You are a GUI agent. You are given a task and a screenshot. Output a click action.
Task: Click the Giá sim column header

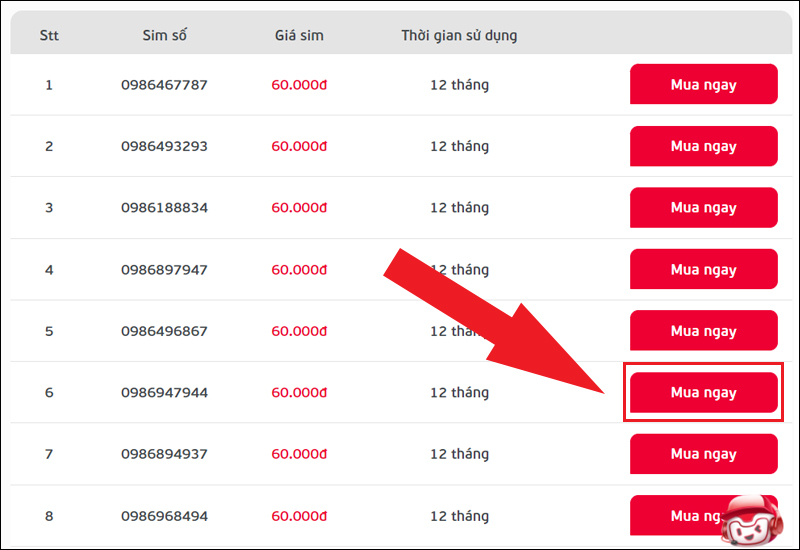pyautogui.click(x=299, y=36)
